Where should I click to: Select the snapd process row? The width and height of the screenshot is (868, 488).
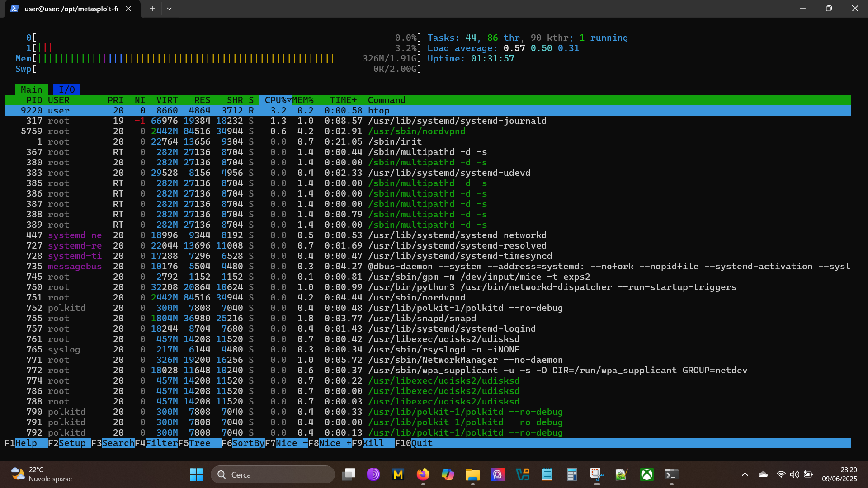[428, 318]
